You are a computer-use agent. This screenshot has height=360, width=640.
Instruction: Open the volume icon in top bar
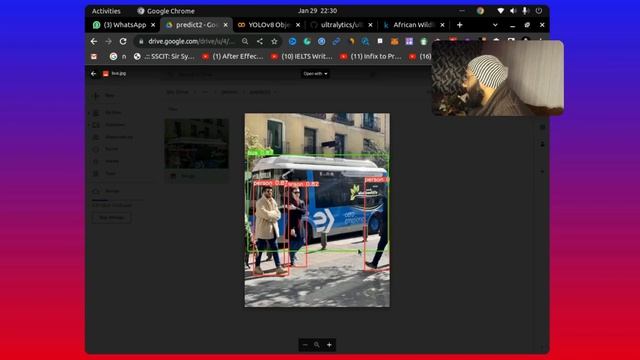tap(513, 11)
